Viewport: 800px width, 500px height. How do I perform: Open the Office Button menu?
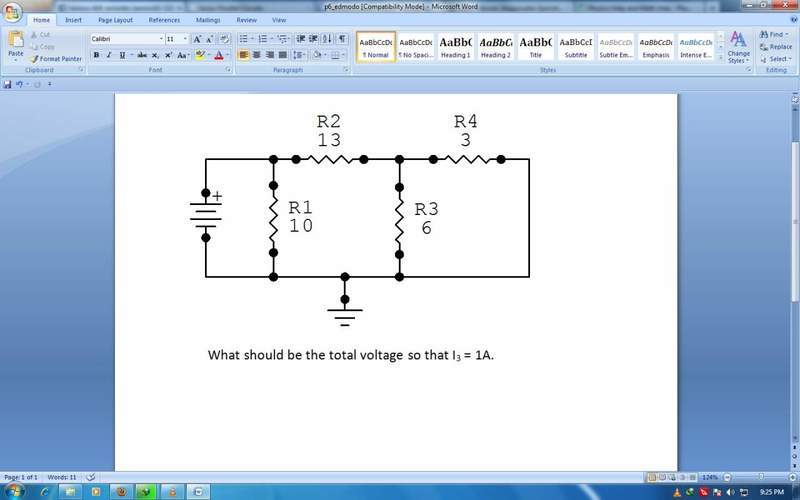point(12,11)
